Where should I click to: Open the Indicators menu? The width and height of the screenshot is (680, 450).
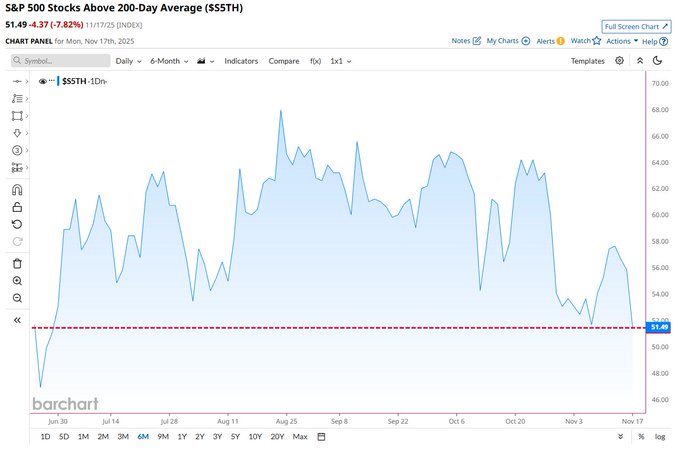[x=241, y=61]
